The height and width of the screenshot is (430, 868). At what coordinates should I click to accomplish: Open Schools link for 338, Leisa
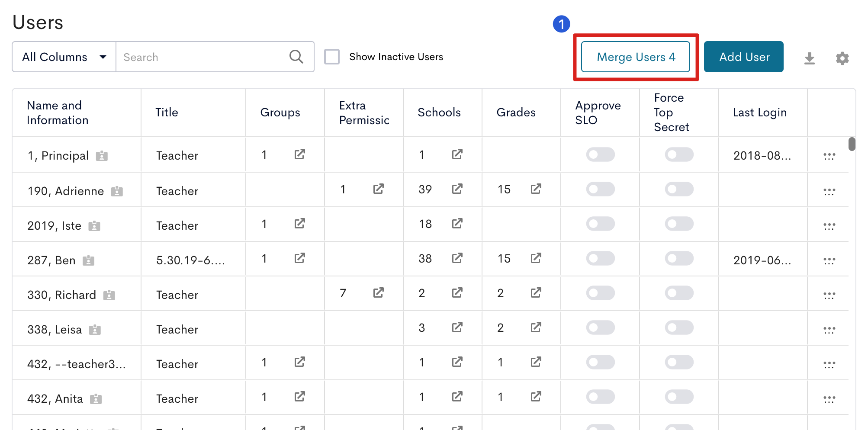457,327
